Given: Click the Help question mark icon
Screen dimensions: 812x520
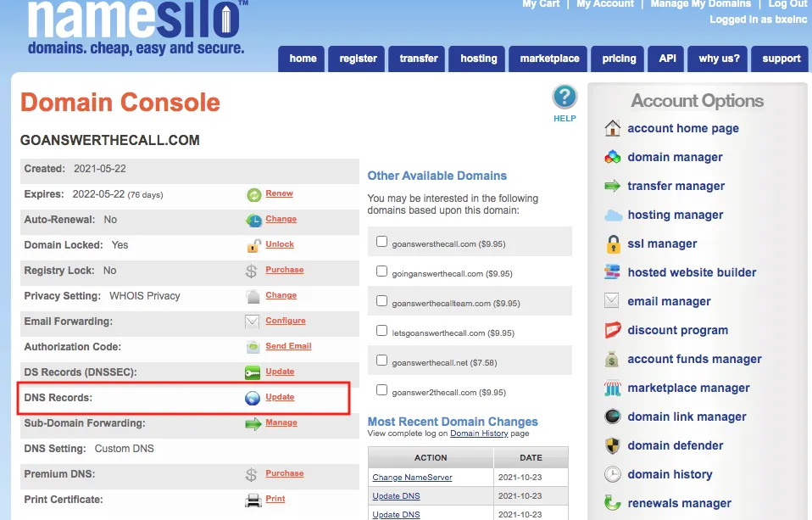Looking at the screenshot, I should pos(565,97).
